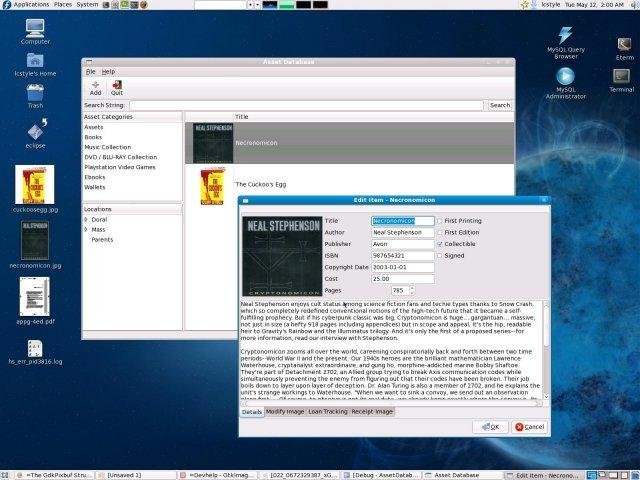Select The Cuckoo's Egg cover thumbnail

(x=213, y=186)
